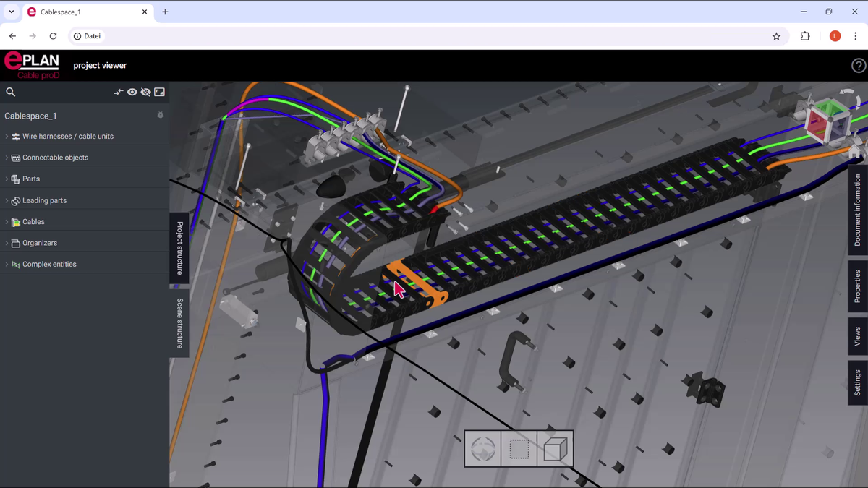Click the search magnifier in the structure panel
Screen dimensions: 868x488
pyautogui.click(x=11, y=92)
